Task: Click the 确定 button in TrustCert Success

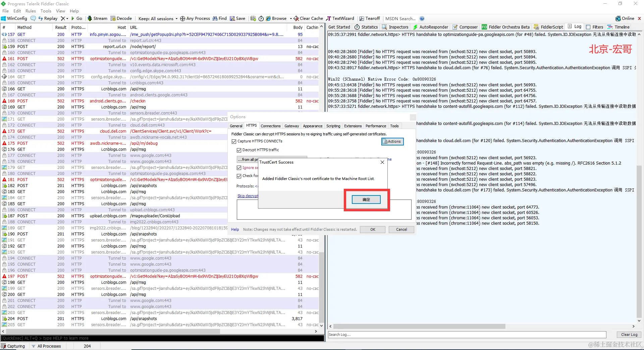Action: click(366, 200)
